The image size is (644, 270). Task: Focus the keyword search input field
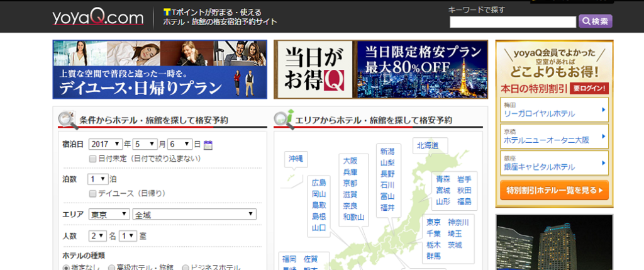point(513,22)
